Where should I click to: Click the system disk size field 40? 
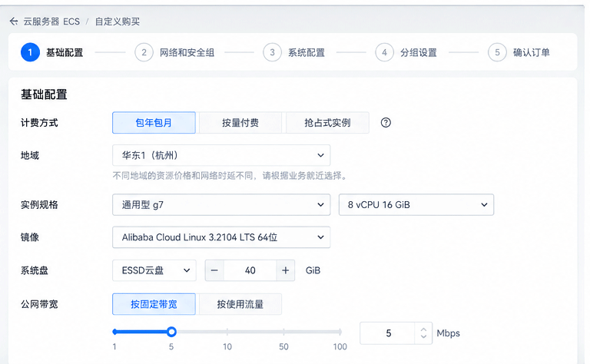(250, 270)
